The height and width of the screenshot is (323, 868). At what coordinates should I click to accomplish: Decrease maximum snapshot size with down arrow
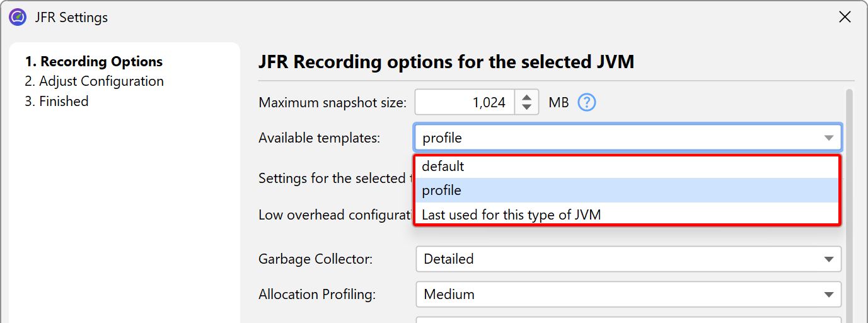click(x=527, y=108)
